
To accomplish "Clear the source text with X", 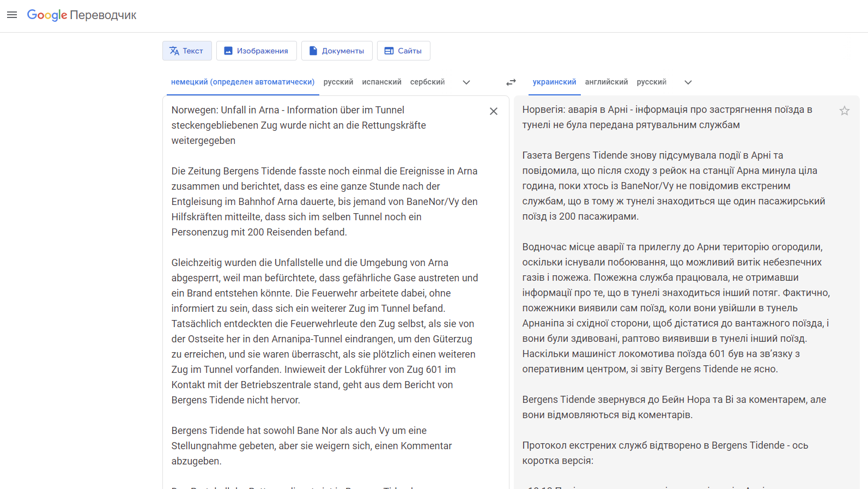I will pos(494,111).
